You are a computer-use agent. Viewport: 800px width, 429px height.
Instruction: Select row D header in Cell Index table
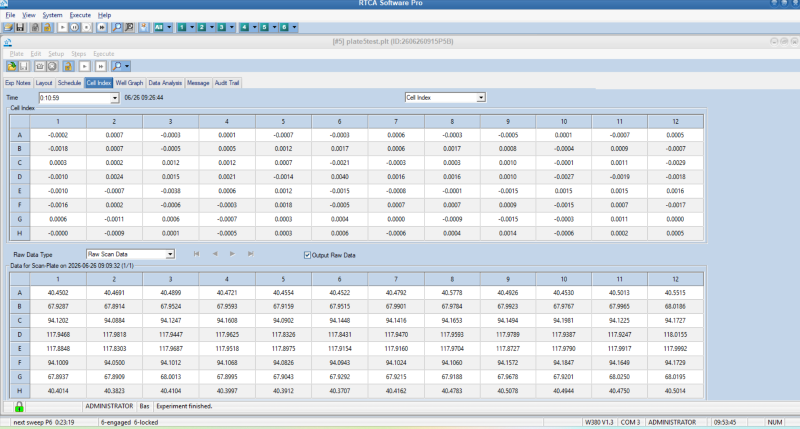20,176
